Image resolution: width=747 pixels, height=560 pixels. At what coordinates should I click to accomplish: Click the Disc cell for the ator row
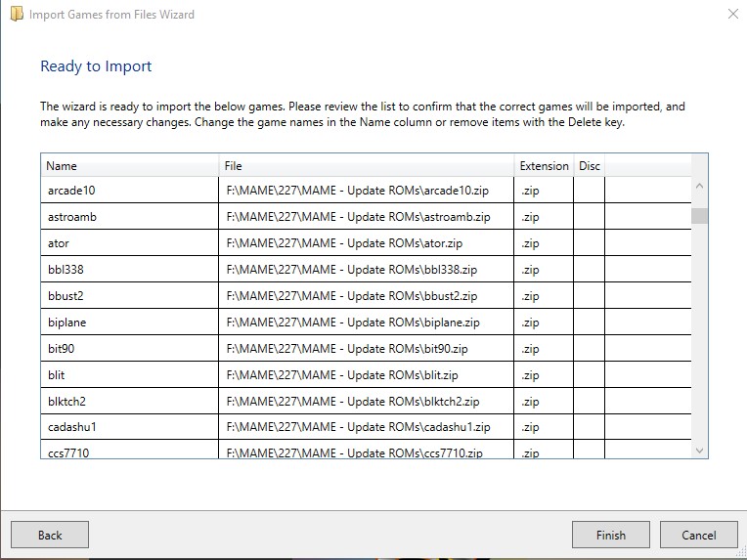589,243
